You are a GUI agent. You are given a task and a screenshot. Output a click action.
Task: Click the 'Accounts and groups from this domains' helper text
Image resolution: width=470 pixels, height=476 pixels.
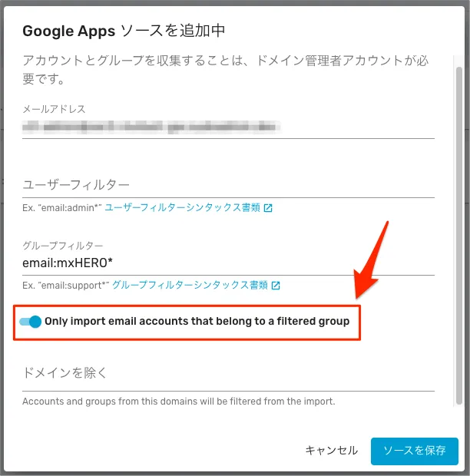point(179,402)
